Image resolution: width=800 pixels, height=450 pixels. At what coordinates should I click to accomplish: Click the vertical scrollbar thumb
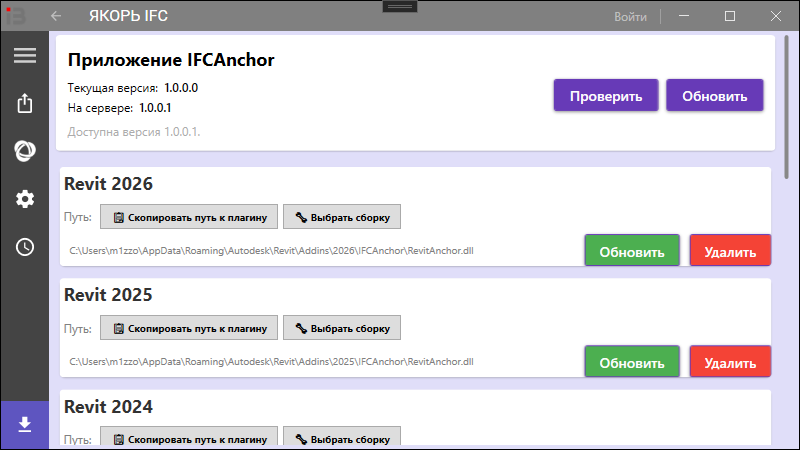tap(786, 107)
